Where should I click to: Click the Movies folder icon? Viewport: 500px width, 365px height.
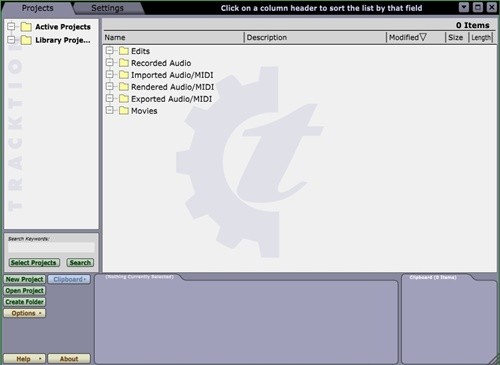point(124,110)
